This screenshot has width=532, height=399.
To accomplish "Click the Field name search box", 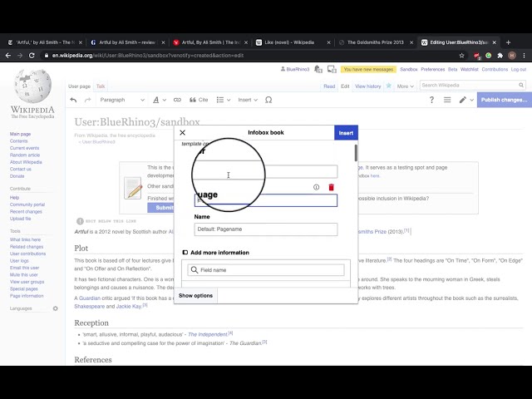I will (x=266, y=270).
